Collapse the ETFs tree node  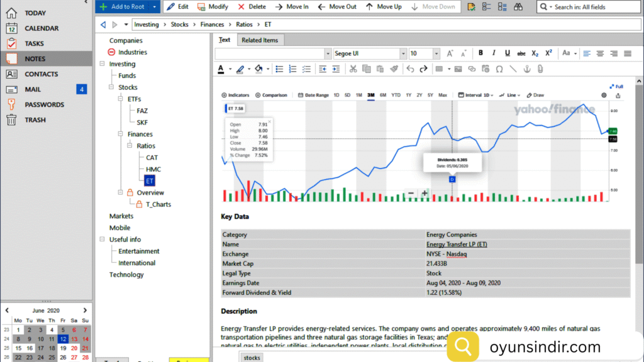121,99
